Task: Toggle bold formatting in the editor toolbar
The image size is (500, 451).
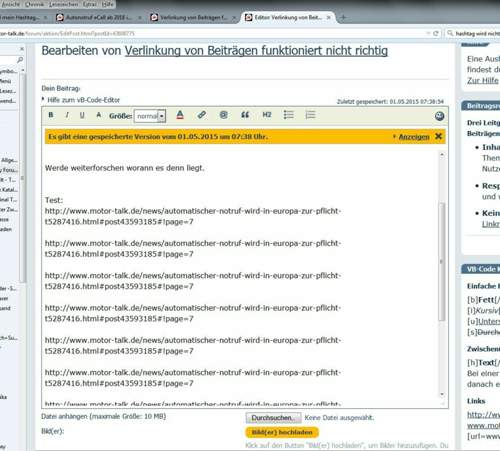Action: [x=51, y=115]
